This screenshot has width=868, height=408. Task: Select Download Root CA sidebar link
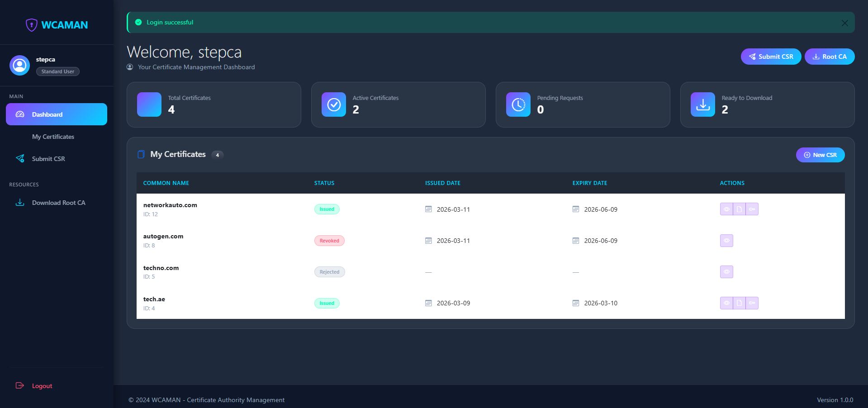(x=57, y=203)
